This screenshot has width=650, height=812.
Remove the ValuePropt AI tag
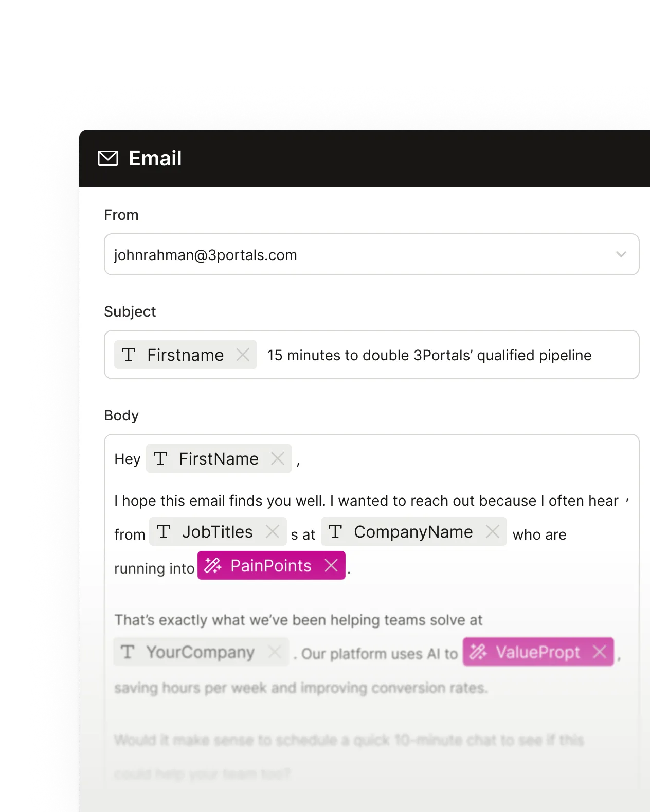[x=600, y=652]
